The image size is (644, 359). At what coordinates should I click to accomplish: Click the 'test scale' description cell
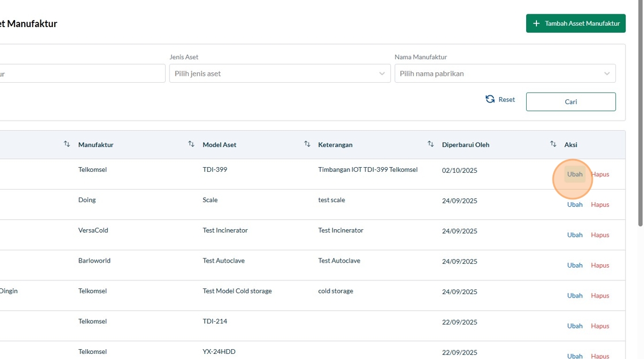[331, 200]
